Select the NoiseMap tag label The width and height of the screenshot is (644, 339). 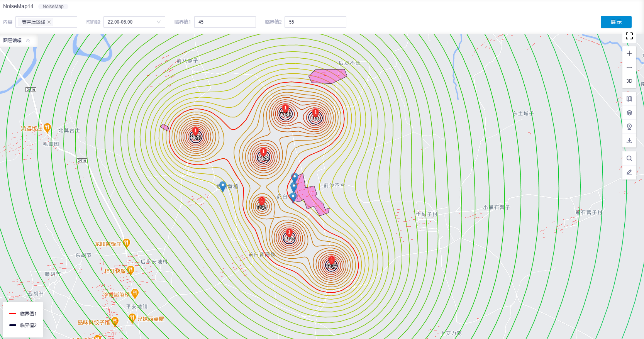[x=53, y=7]
